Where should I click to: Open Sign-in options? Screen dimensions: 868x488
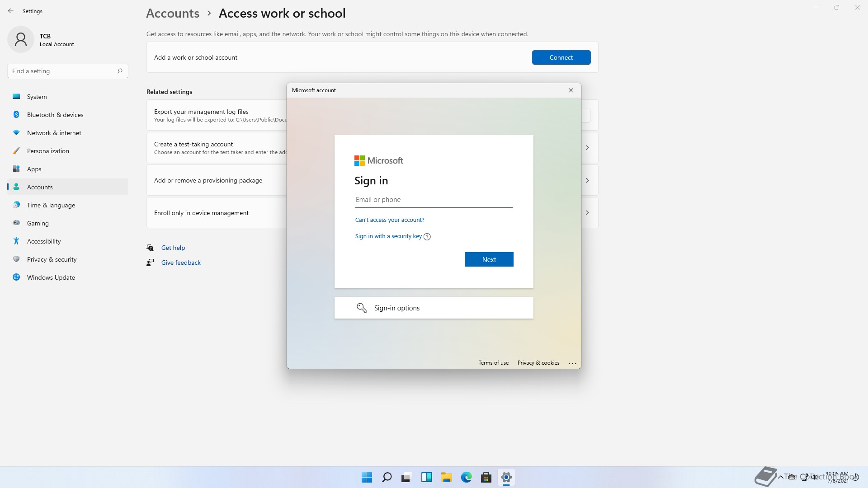click(x=434, y=308)
